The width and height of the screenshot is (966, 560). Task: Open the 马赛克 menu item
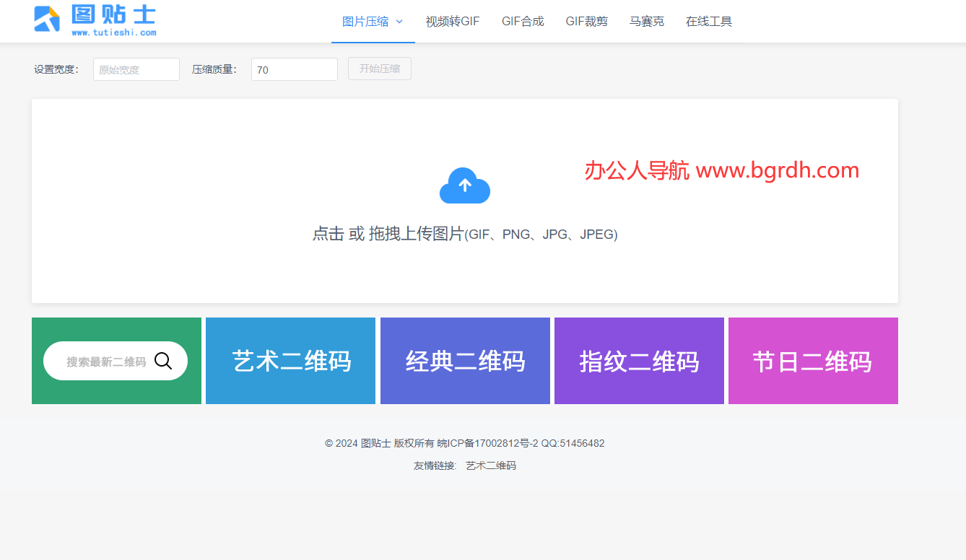[x=647, y=22]
